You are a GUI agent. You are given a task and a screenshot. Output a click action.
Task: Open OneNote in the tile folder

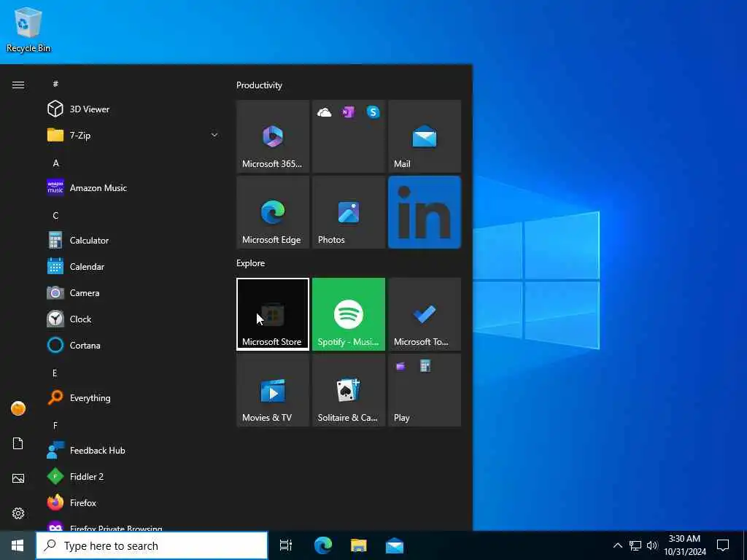point(348,112)
